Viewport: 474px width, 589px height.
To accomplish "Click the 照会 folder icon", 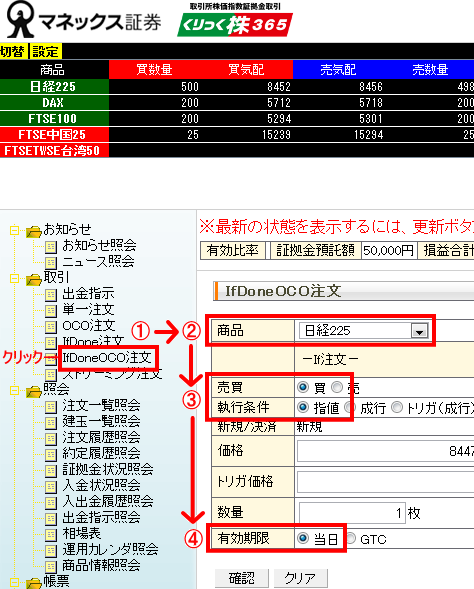I will click(33, 391).
